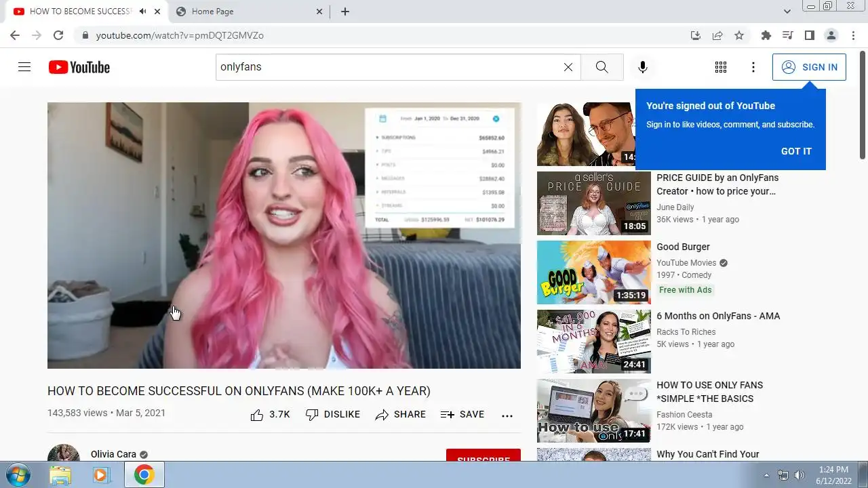The height and width of the screenshot is (488, 868).
Task: Open YouTube settings three-dot menu
Action: [x=753, y=67]
